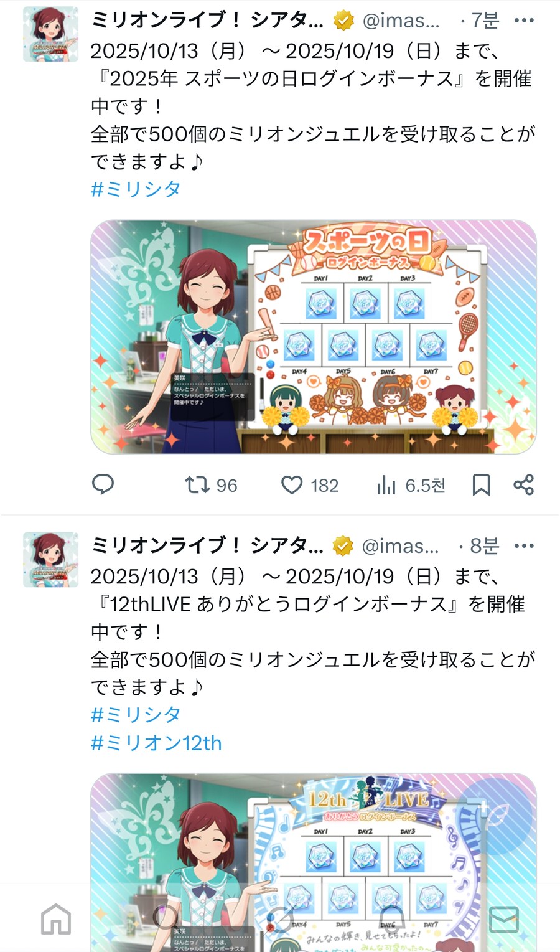View スポーツの日 login bonus image
The width and height of the screenshot is (560, 952).
[x=314, y=336]
